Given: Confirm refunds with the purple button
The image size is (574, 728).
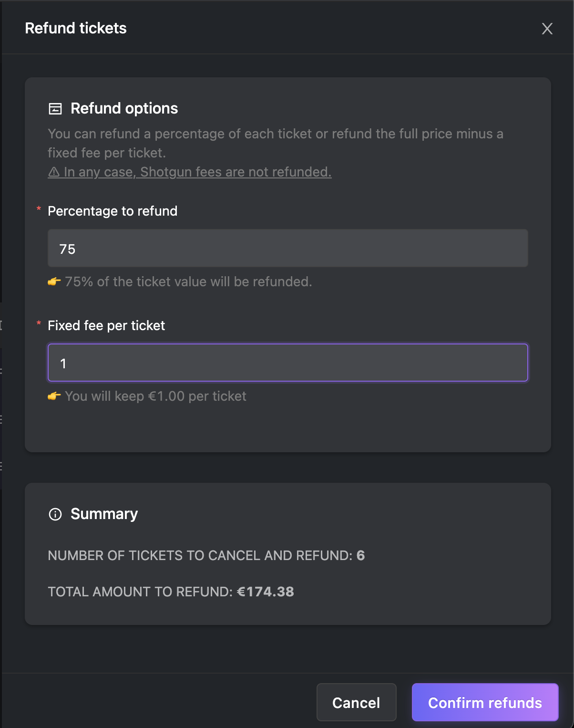Looking at the screenshot, I should point(485,702).
